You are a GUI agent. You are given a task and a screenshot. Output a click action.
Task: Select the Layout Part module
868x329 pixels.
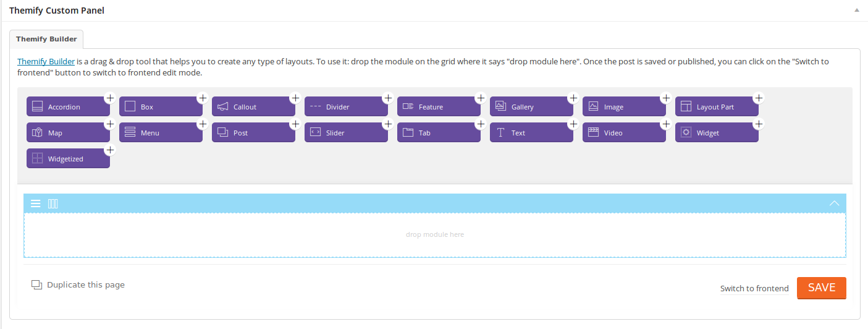click(717, 106)
